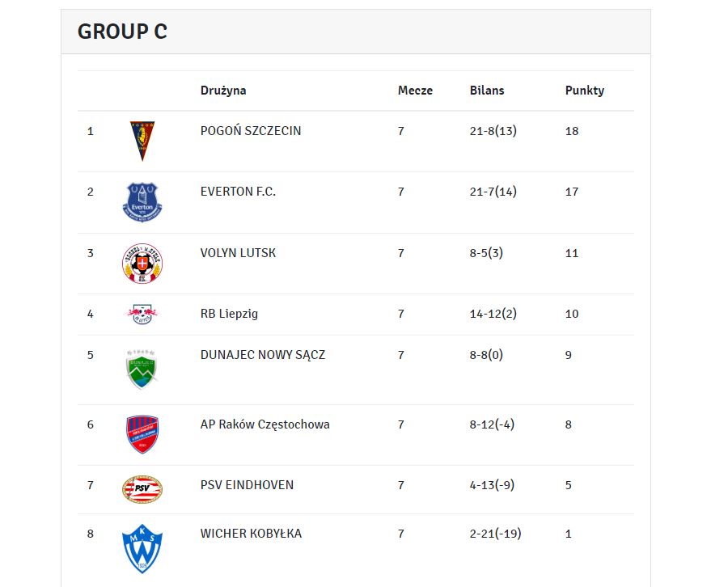Click the Punkty column header
This screenshot has width=728, height=587.
585,91
